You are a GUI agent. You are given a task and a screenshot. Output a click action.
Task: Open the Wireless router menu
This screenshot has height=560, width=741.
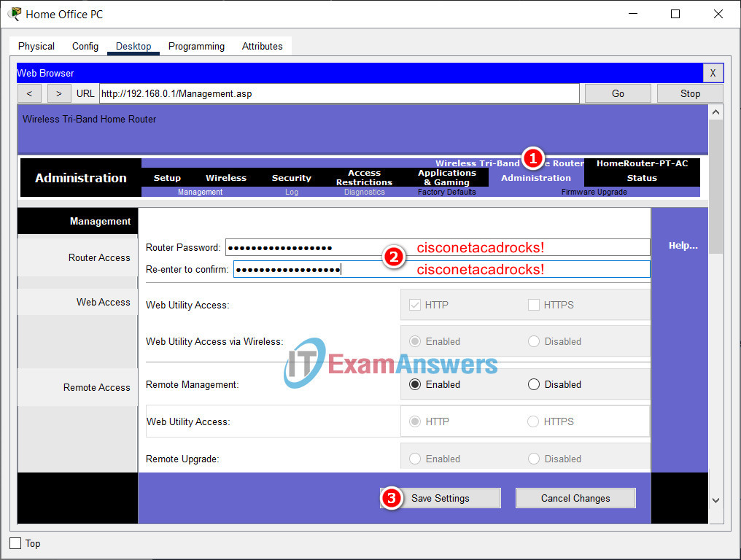226,178
